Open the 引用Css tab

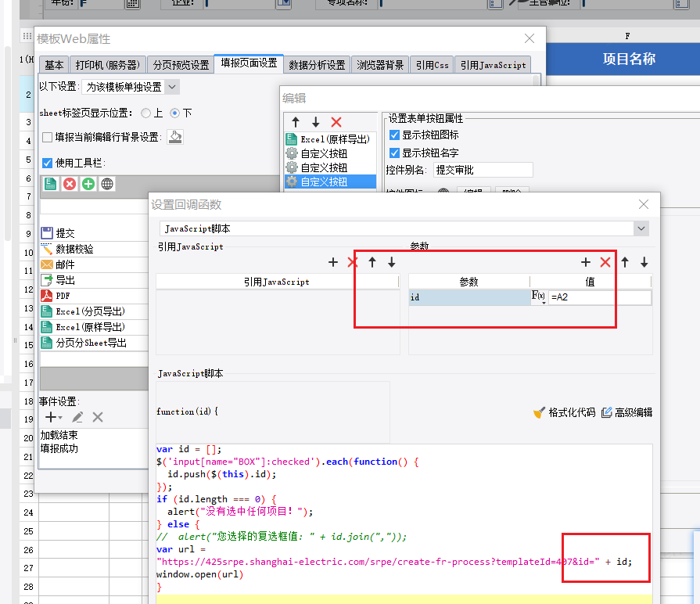click(433, 65)
